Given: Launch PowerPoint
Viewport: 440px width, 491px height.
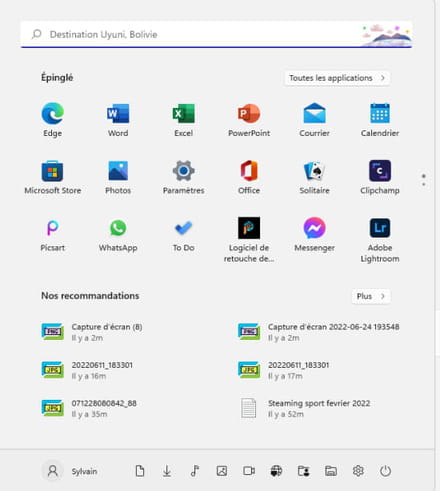Looking at the screenshot, I should (x=249, y=120).
